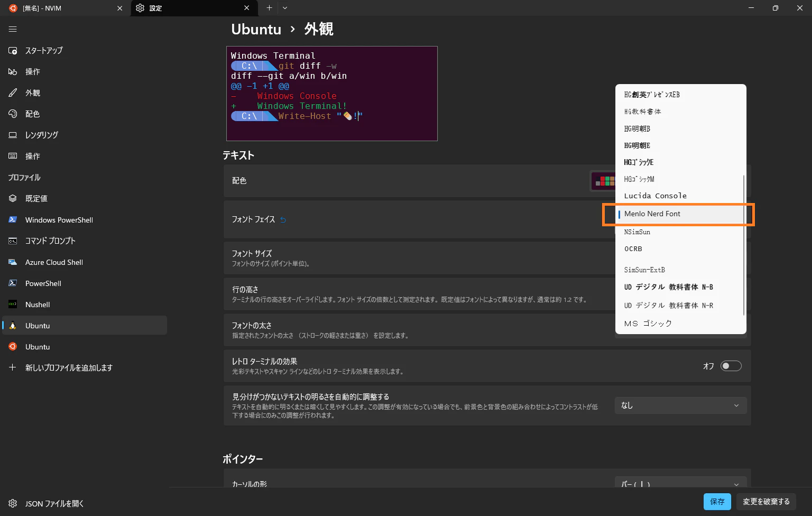Choose NSimSun from the font list
812x516 pixels.
[x=681, y=232]
